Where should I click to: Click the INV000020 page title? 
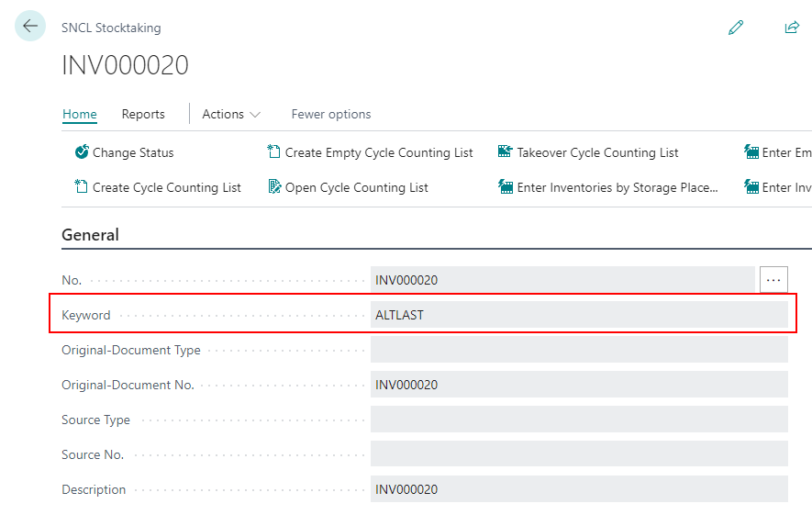(126, 65)
